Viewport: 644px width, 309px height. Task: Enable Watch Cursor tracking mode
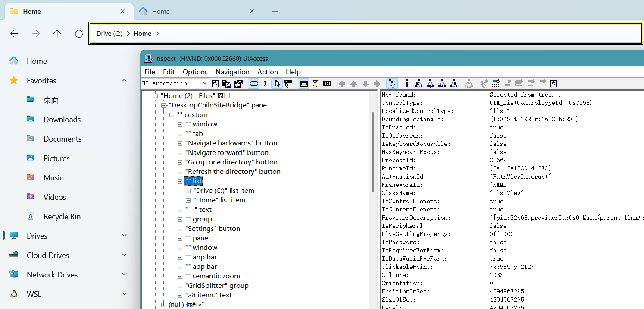click(277, 83)
